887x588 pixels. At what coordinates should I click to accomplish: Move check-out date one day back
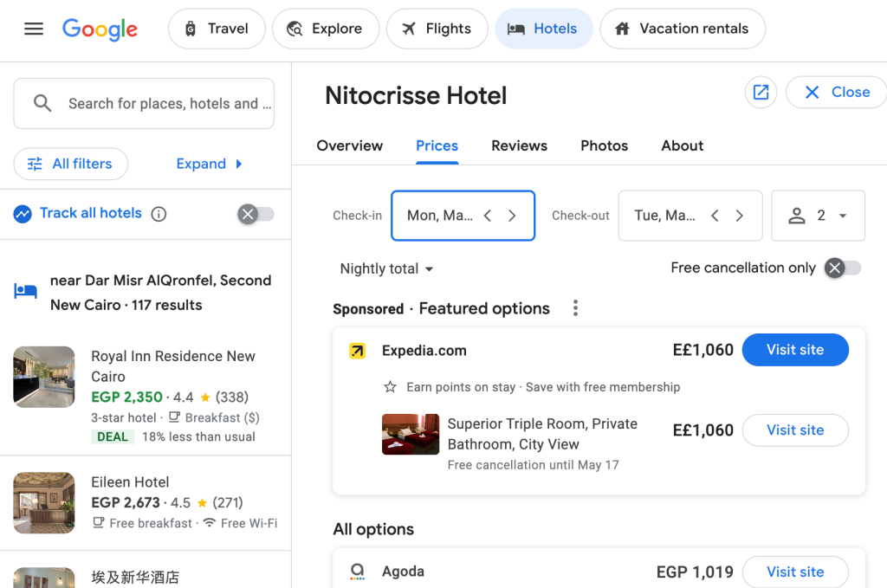pyautogui.click(x=715, y=216)
